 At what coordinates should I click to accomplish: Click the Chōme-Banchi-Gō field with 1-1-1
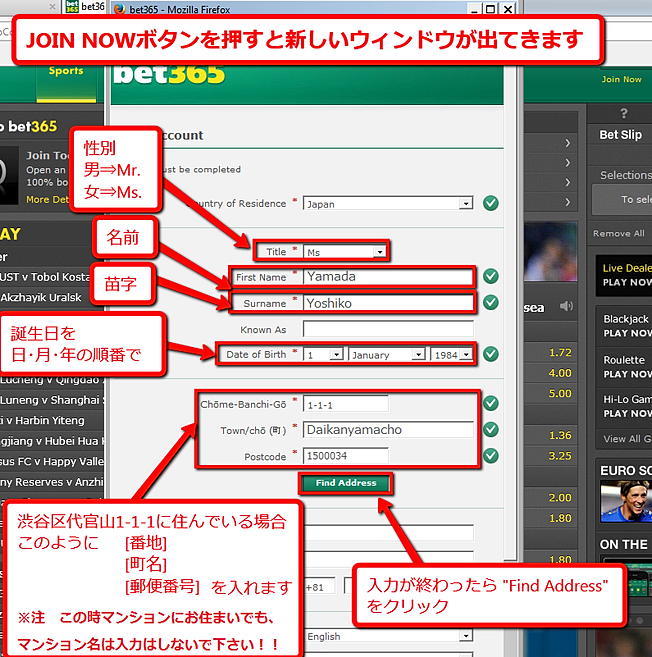(x=346, y=405)
